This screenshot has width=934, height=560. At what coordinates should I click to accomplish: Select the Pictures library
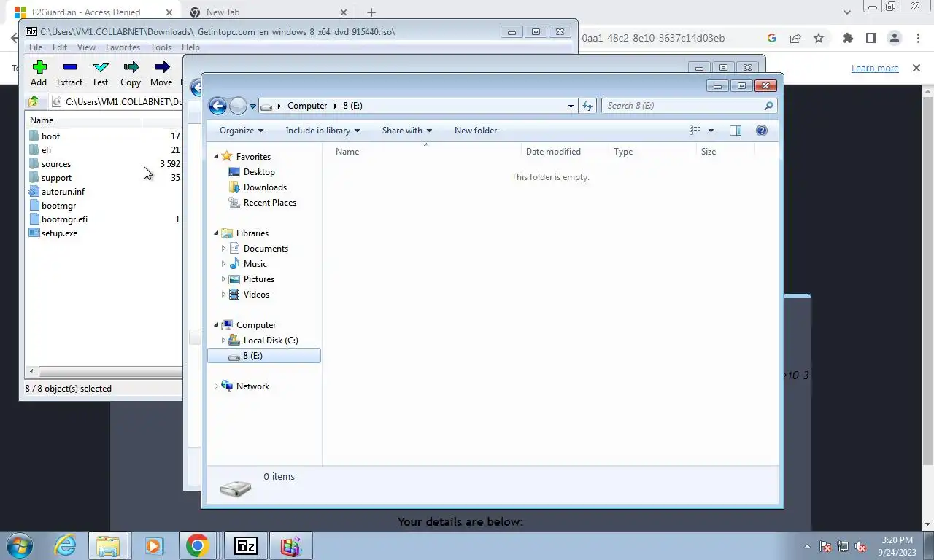(259, 279)
